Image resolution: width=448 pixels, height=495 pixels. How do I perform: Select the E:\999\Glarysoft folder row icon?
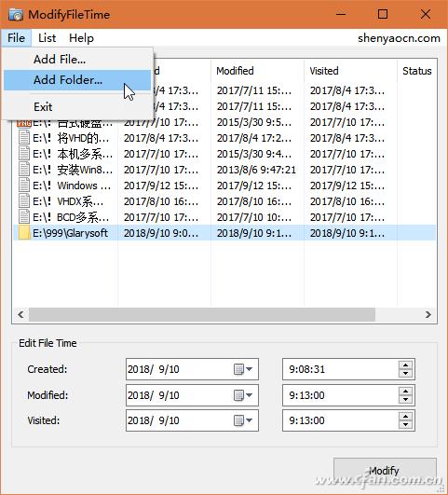[x=24, y=233]
